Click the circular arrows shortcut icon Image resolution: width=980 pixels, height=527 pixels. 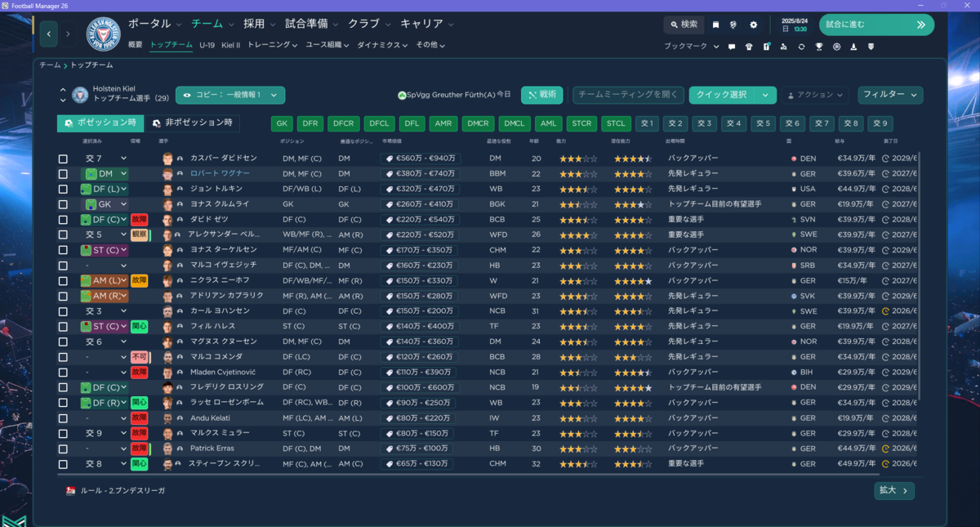801,47
